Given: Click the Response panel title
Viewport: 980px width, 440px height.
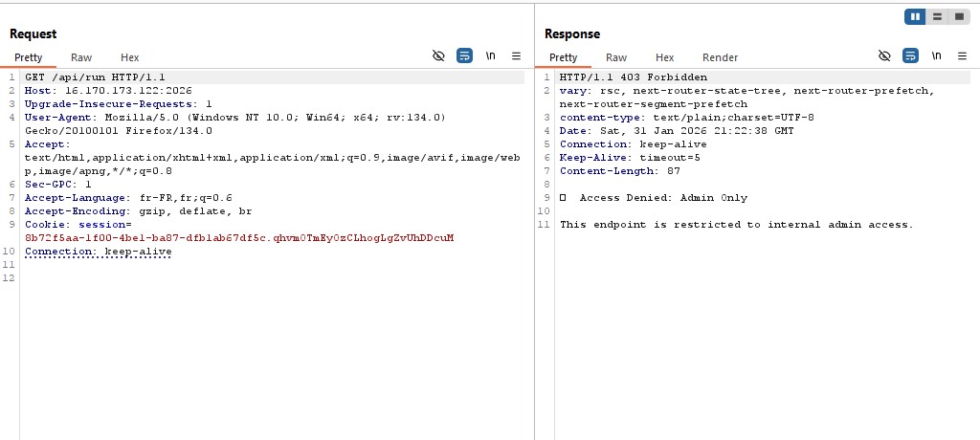Looking at the screenshot, I should point(572,33).
